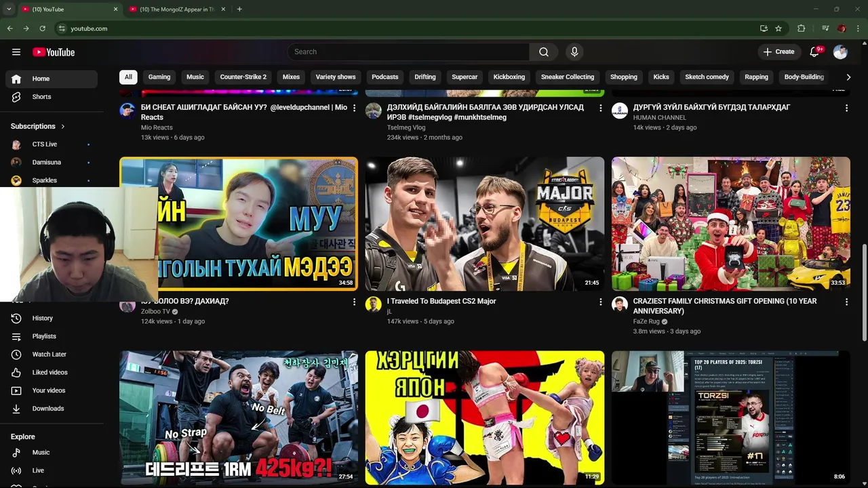Open the TORZSI top 20 players thumbnail

coord(731,418)
